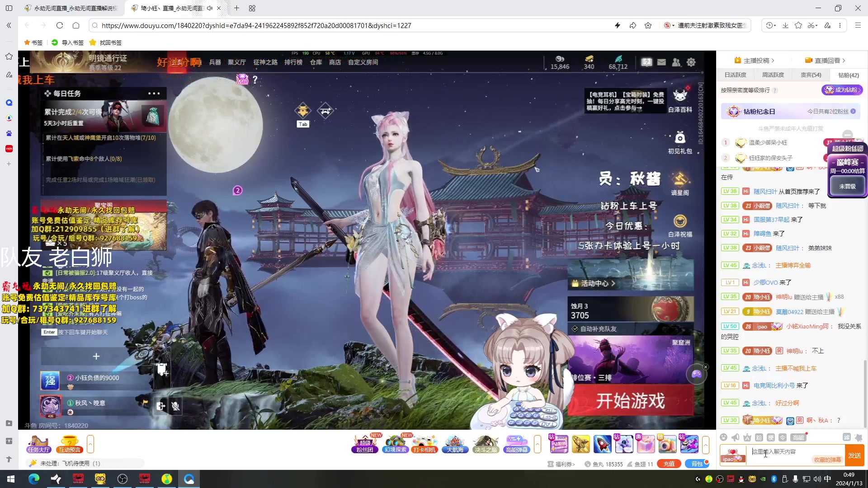Open the browser main menu icon

[858, 25]
